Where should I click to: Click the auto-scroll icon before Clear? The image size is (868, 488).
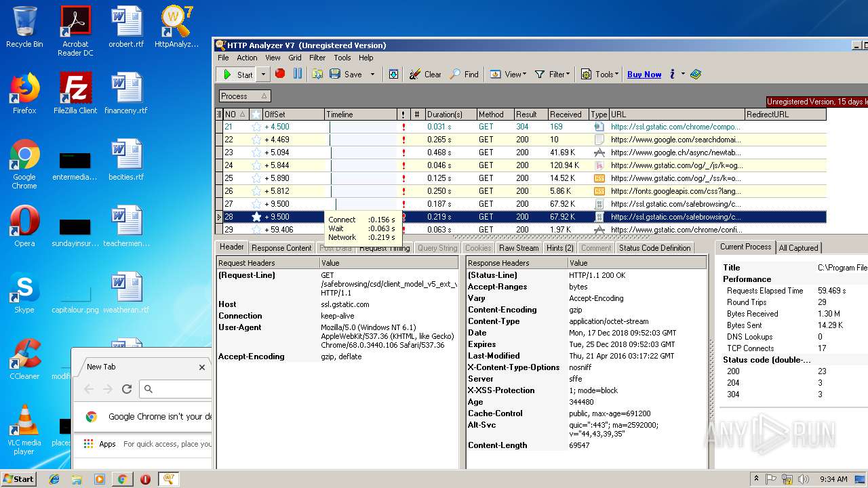[393, 74]
